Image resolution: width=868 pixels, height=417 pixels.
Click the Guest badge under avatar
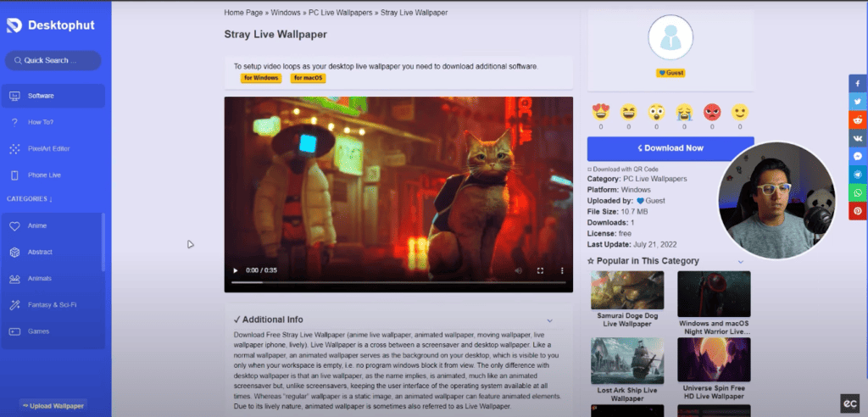point(670,73)
